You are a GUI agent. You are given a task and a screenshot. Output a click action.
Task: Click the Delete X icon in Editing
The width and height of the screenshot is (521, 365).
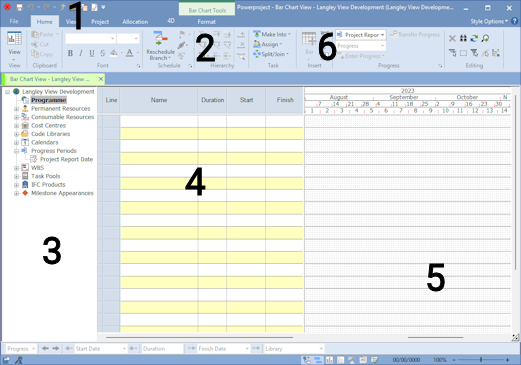coord(452,38)
